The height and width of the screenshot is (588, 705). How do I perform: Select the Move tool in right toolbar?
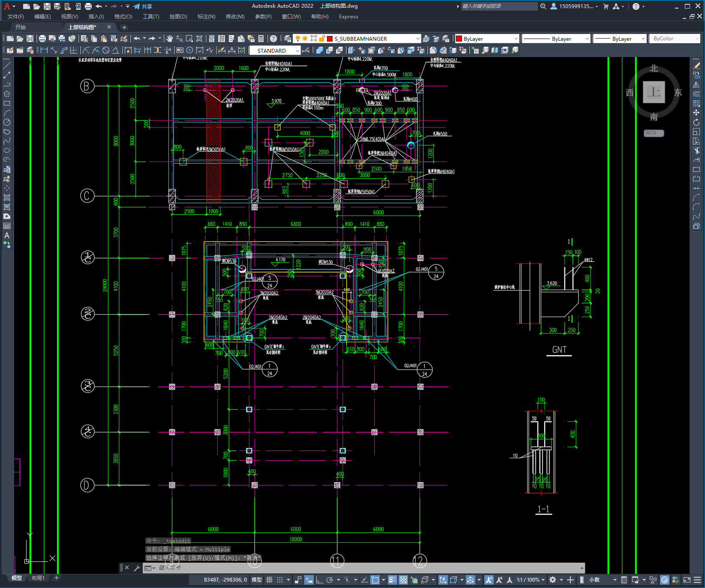coord(696,113)
